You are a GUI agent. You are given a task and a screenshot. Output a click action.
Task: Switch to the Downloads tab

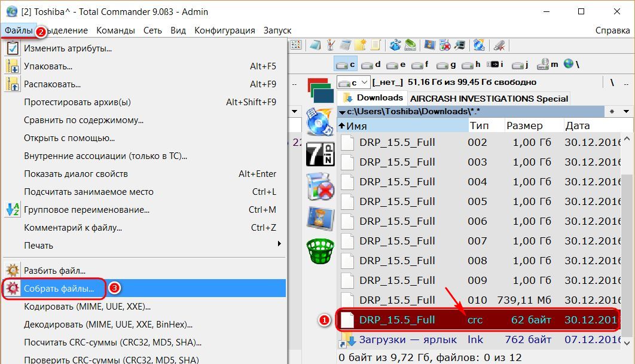pyautogui.click(x=373, y=97)
